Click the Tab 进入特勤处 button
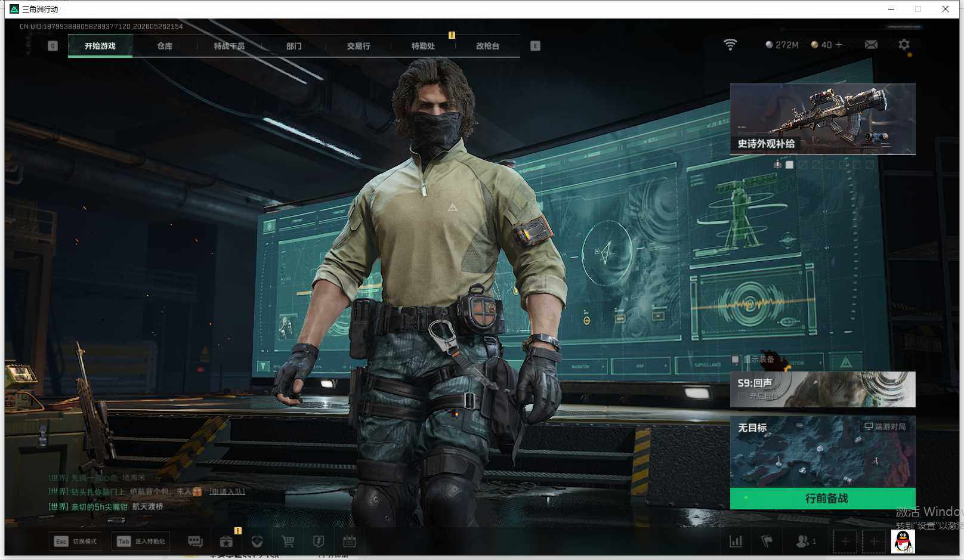 [141, 542]
